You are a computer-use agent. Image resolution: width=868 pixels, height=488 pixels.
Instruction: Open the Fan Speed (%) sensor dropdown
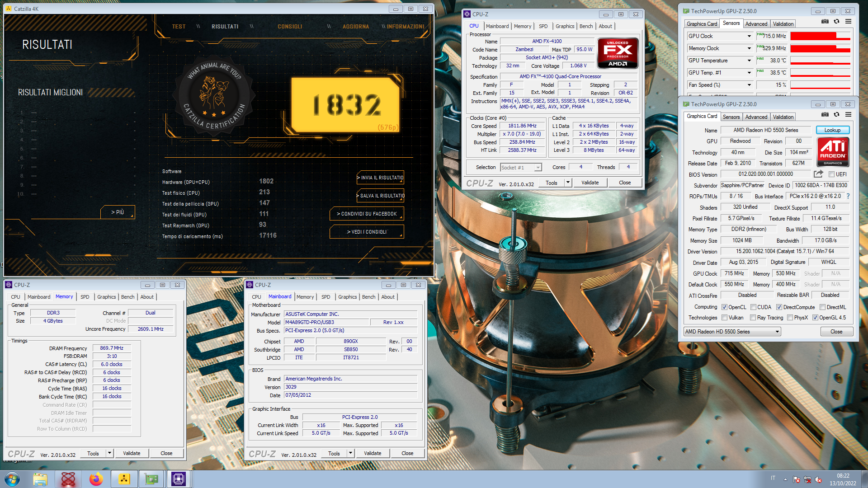(x=749, y=85)
